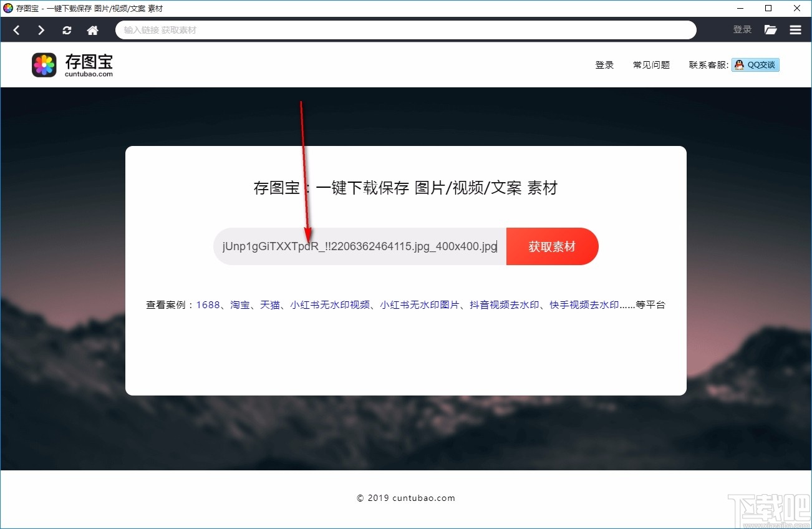Image resolution: width=812 pixels, height=529 pixels.
Task: Open the 登录 link in the page header
Action: click(x=604, y=64)
